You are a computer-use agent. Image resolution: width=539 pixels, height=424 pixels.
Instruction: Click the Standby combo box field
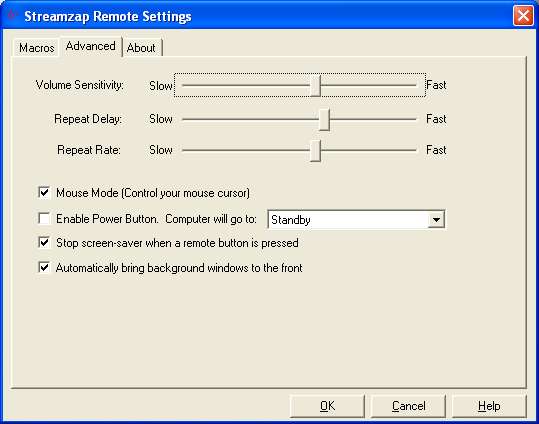pyautogui.click(x=356, y=219)
